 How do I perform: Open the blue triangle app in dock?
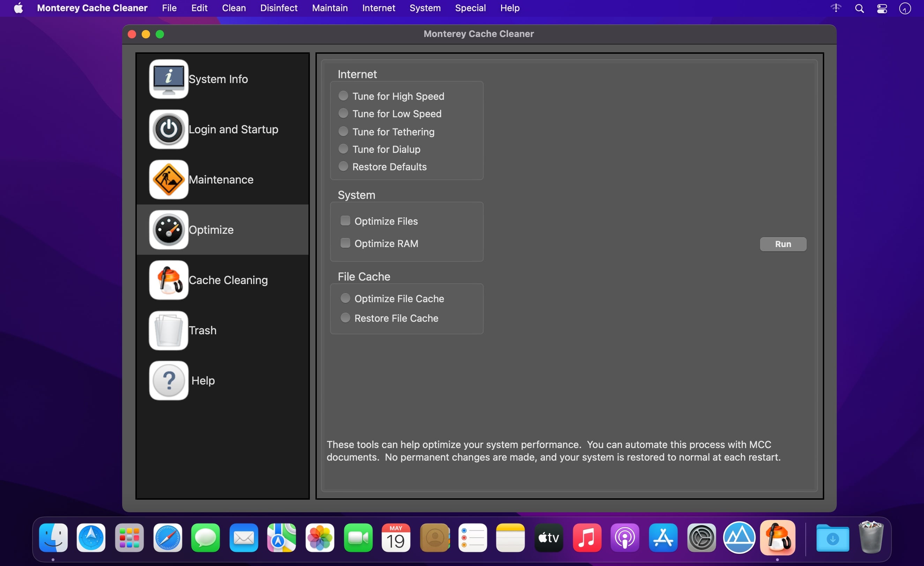coord(739,538)
